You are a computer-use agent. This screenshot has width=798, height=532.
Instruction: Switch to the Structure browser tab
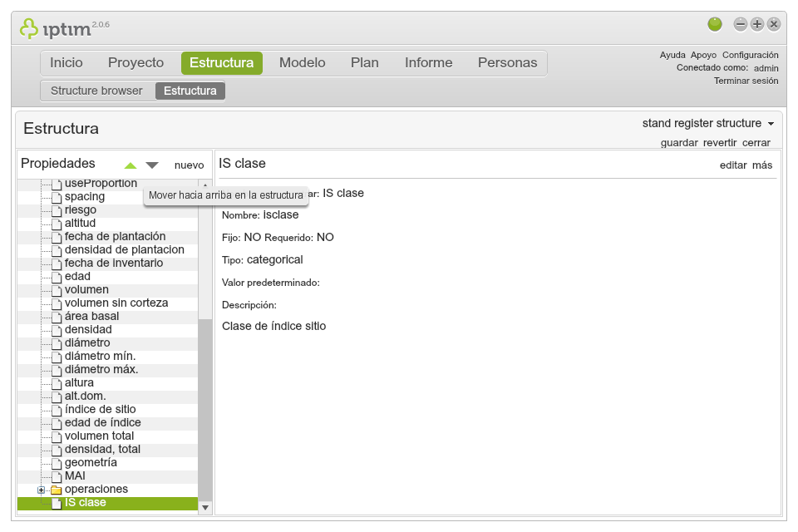click(x=98, y=92)
